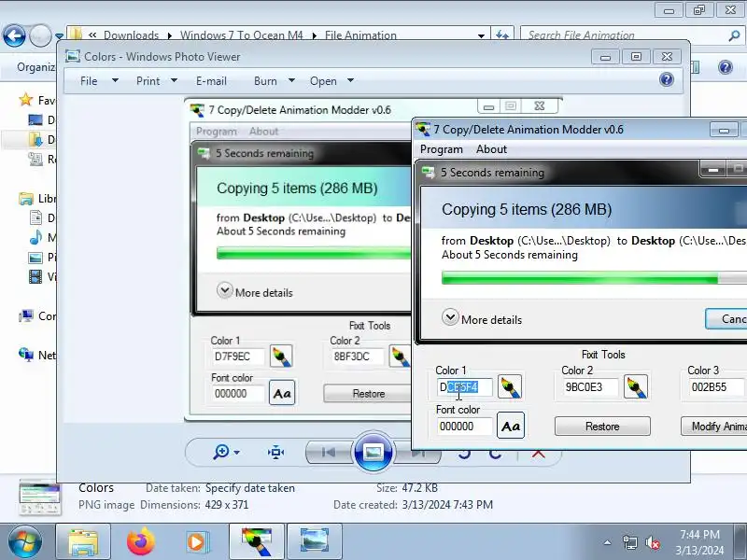Open the Burn menu in Photo Viewer
Image resolution: width=747 pixels, height=560 pixels.
coord(265,81)
